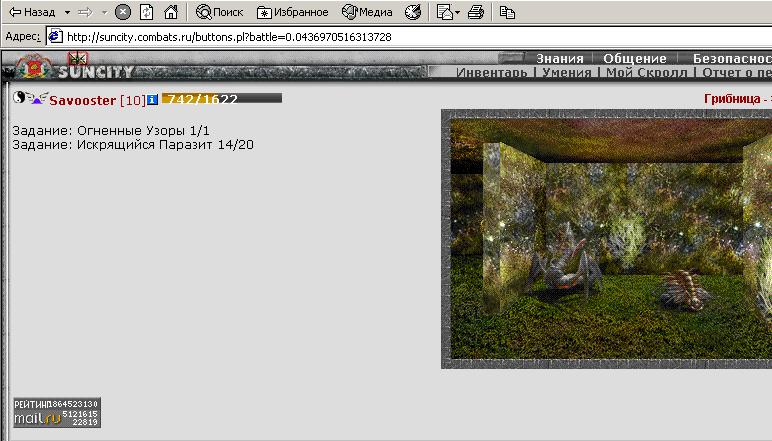Go to the home page icon
This screenshot has width=772, height=441.
click(171, 12)
